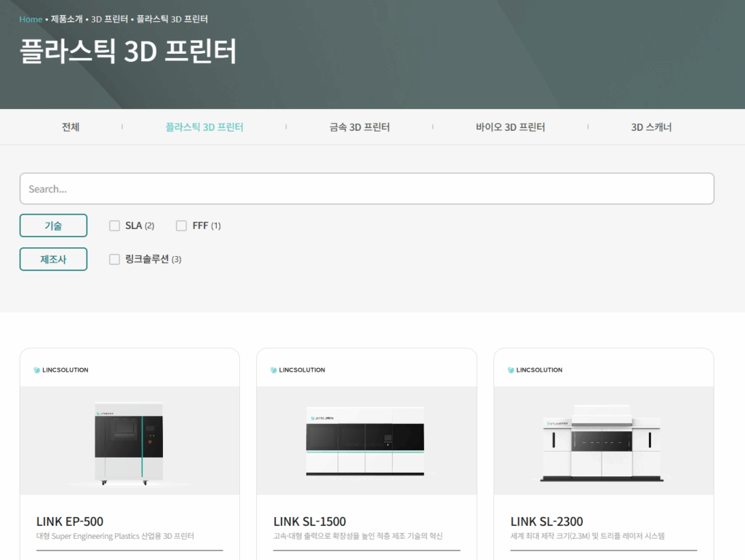
Task: Expand the 제조사 filter group
Action: point(53,259)
